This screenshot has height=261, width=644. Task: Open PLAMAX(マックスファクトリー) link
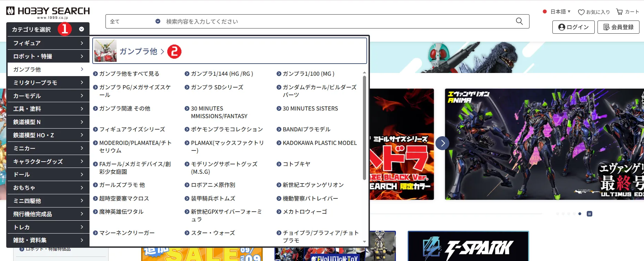pos(227,147)
